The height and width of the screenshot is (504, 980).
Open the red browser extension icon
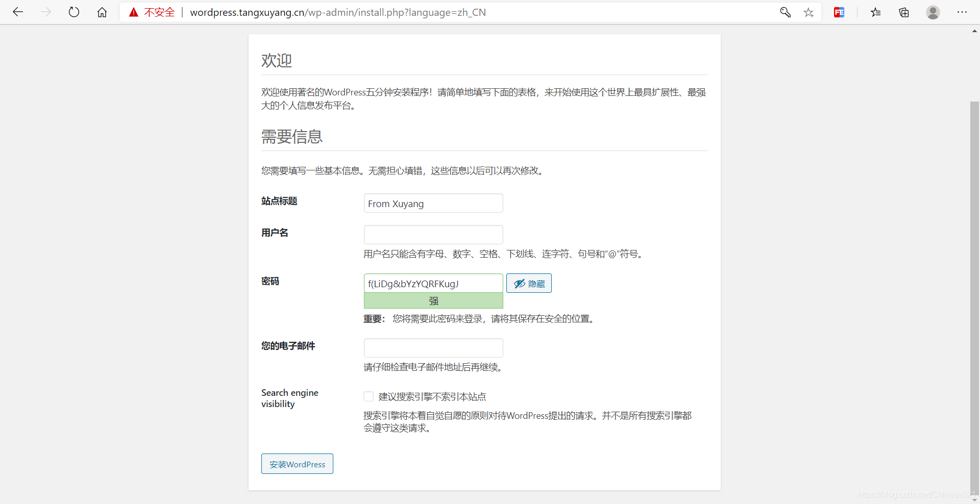(839, 12)
